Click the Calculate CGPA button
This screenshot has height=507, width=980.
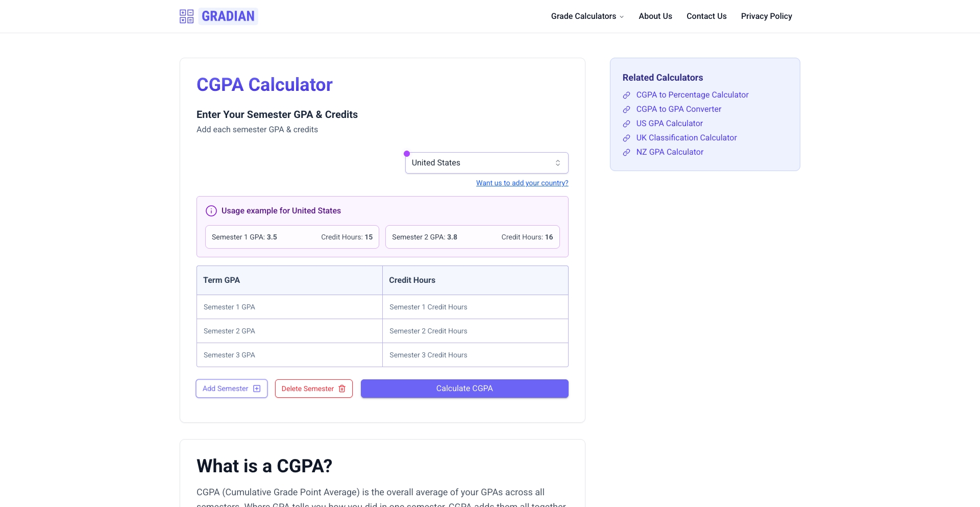[x=464, y=388]
